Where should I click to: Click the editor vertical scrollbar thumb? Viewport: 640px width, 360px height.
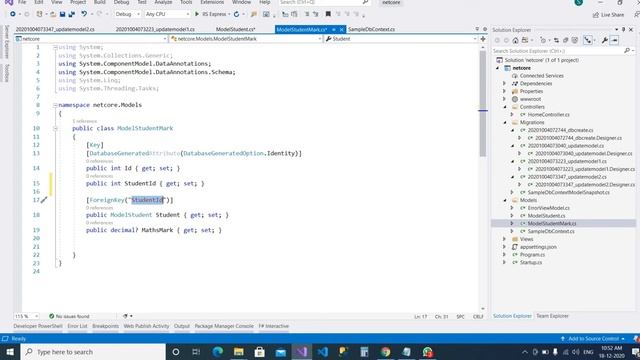483,103
